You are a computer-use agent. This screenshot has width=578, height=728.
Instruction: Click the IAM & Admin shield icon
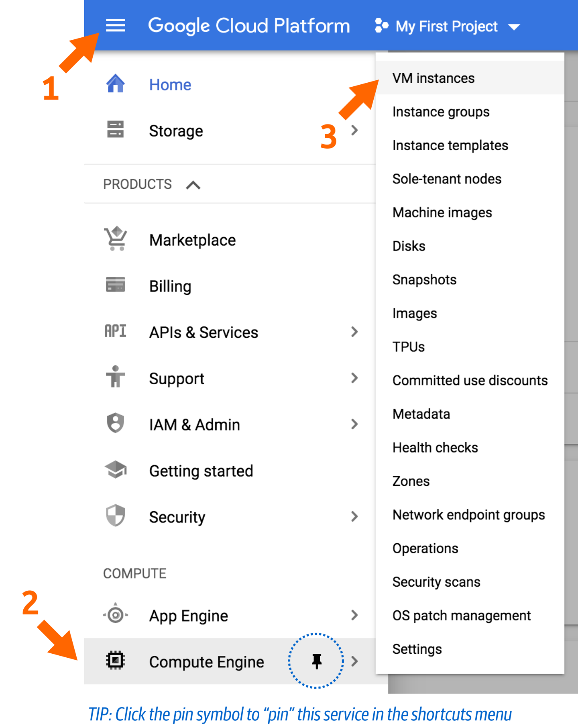(x=115, y=423)
